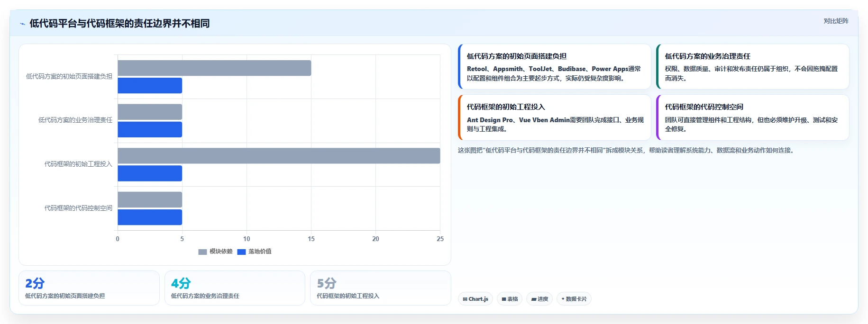Image resolution: width=868 pixels, height=324 pixels.
Task: Click the card text starting with 权限、数据质量
Action: point(751,73)
